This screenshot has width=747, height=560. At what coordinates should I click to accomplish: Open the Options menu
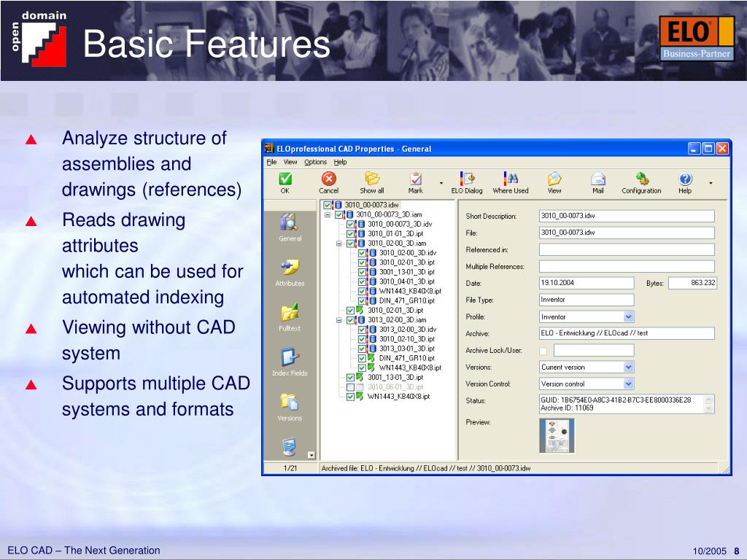click(315, 162)
